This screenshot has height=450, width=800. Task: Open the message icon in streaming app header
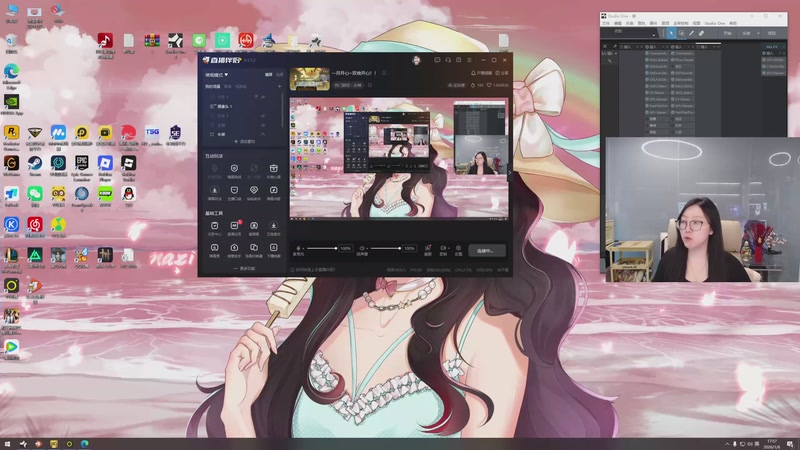tap(437, 60)
